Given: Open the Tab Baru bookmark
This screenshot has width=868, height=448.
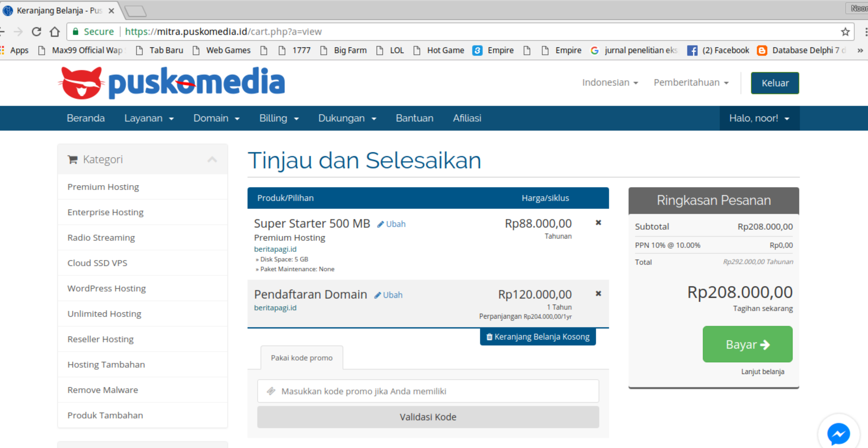Looking at the screenshot, I should tap(160, 50).
